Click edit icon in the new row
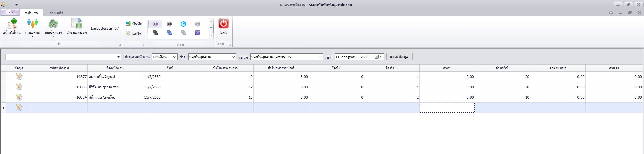Screen dimensions: 644x154 [x=19, y=108]
